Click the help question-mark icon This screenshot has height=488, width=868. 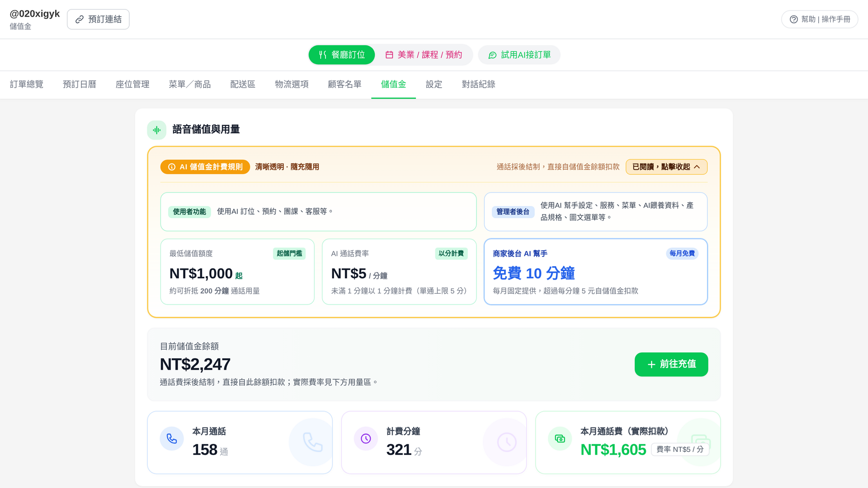coord(793,19)
